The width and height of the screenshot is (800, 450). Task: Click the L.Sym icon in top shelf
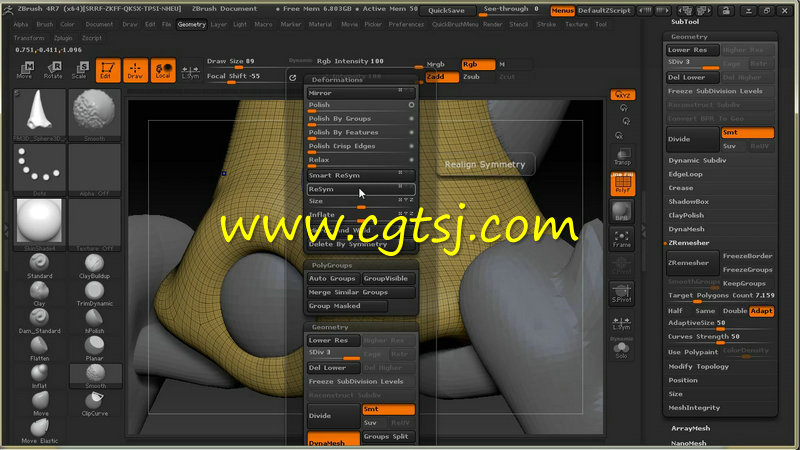(x=190, y=71)
